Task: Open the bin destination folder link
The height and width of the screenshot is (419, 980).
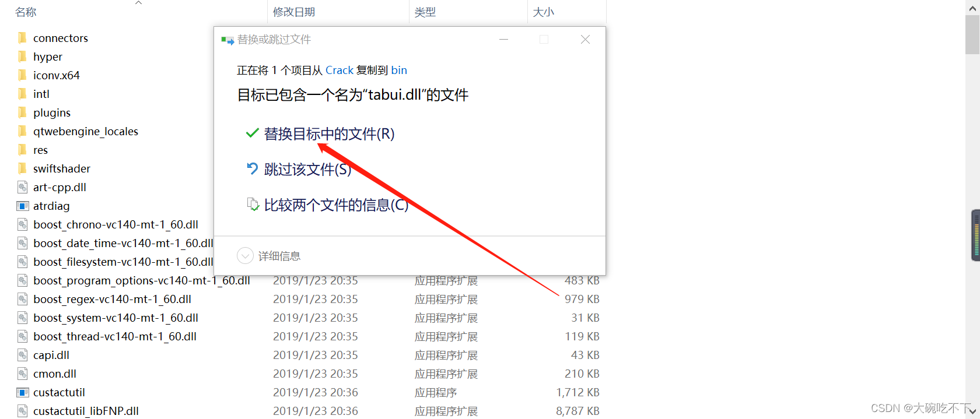Action: pyautogui.click(x=399, y=71)
